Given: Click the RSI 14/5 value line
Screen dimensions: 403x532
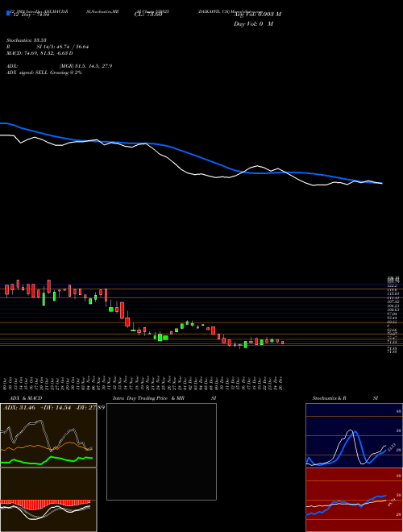Looking at the screenshot, I should click(x=48, y=47).
